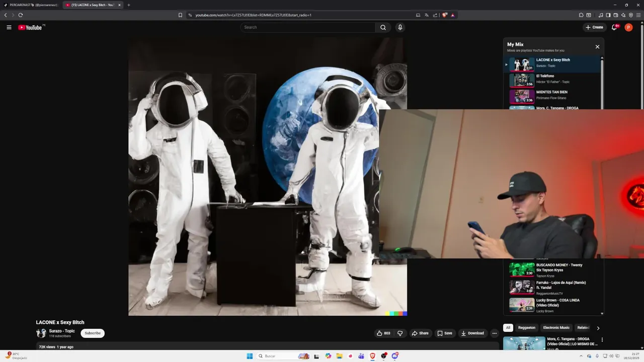Image resolution: width=644 pixels, height=362 pixels.
Task: Open File Explorer from the taskbar
Action: pos(339,356)
